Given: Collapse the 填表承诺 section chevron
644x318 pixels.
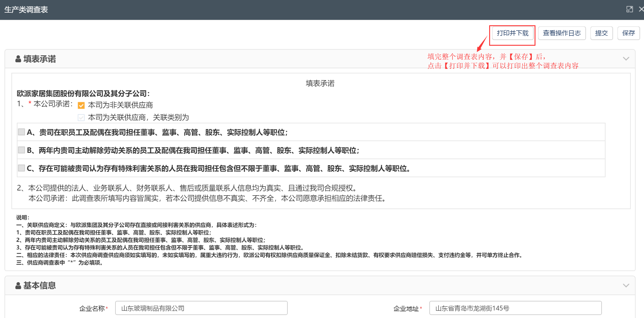Looking at the screenshot, I should tap(626, 59).
